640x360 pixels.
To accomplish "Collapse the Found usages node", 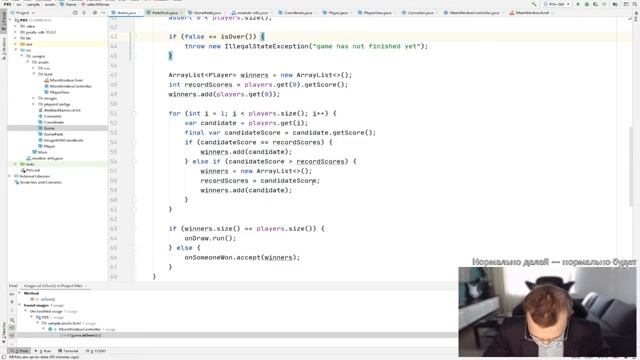I will pos(20,305).
